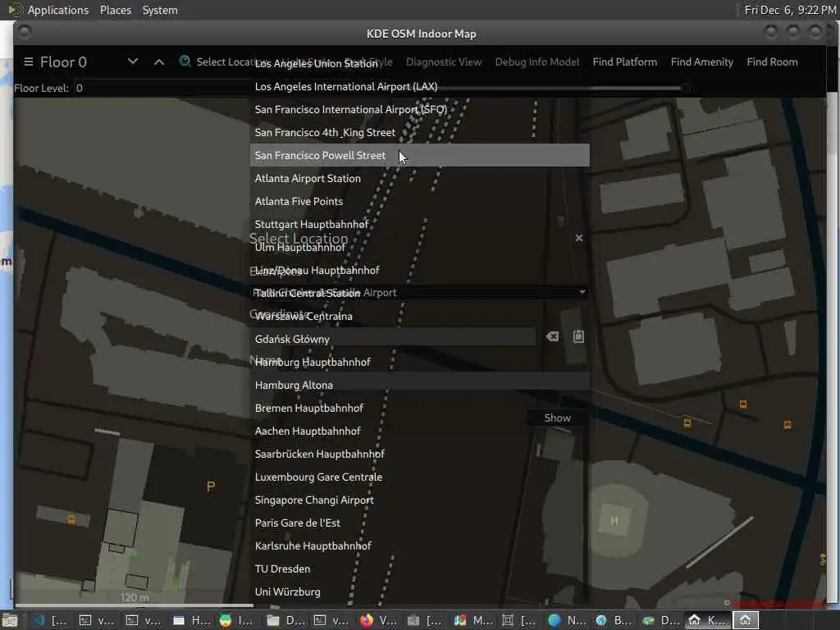The height and width of the screenshot is (630, 840).
Task: Clear the coordinate field with backspace icon
Action: (x=552, y=336)
